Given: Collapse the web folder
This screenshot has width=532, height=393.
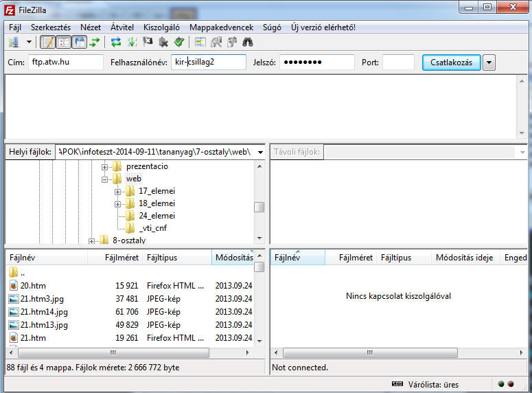Looking at the screenshot, I should pos(105,180).
